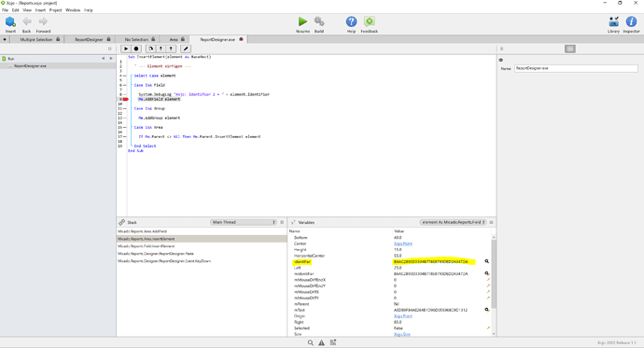Click the Stack panel link icon
The height and width of the screenshot is (348, 644).
[x=121, y=222]
